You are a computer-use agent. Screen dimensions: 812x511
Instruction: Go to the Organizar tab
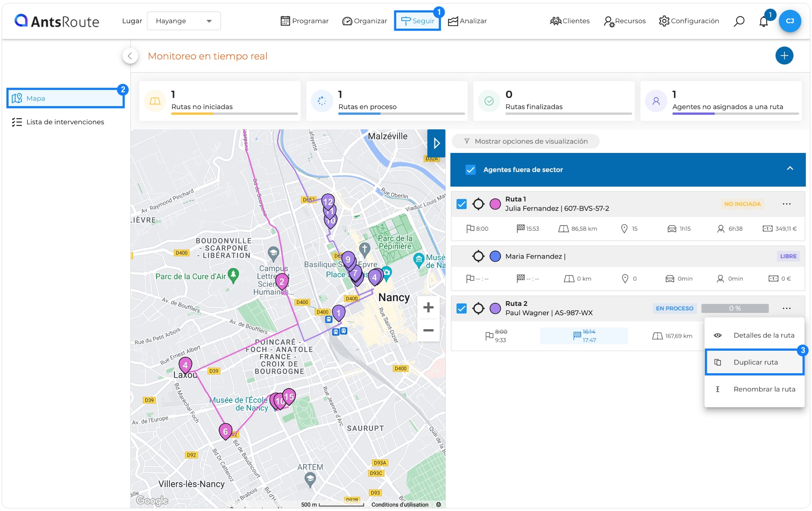click(x=365, y=21)
